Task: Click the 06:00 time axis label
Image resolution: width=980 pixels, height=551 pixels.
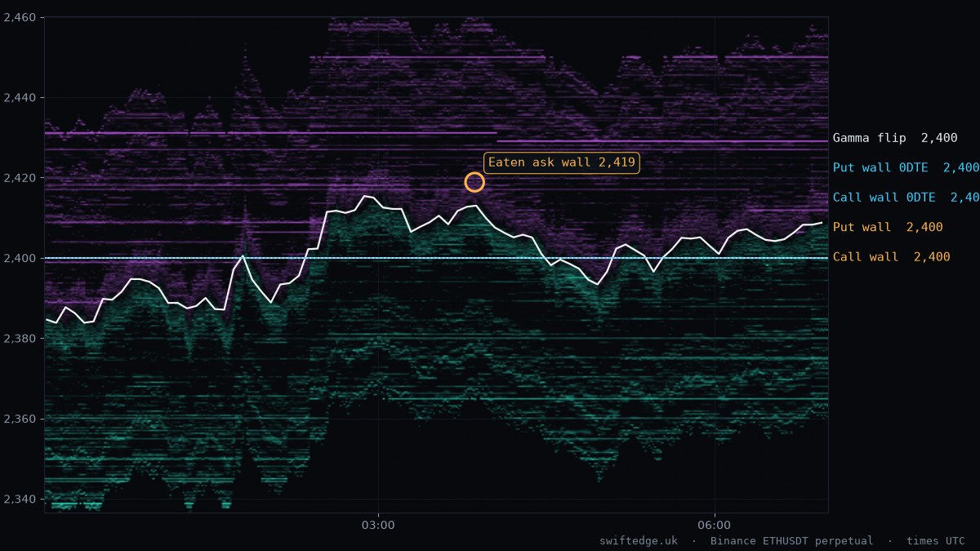Action: coord(715,525)
